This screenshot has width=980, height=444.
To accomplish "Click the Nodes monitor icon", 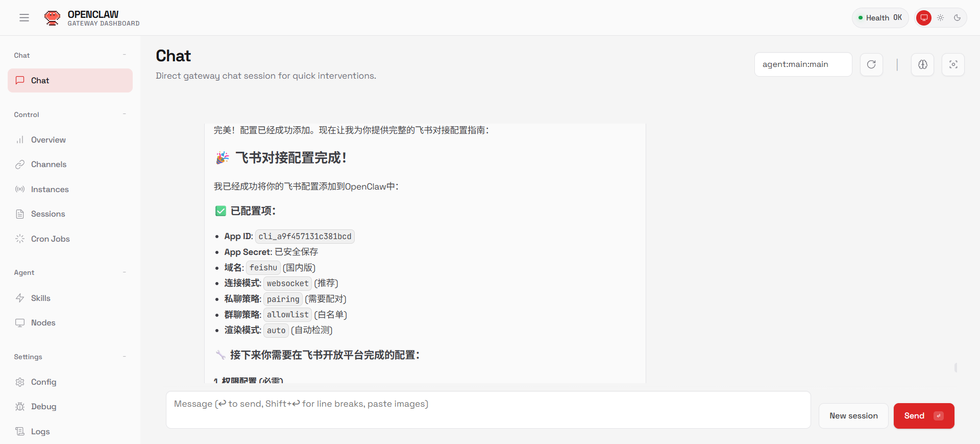I will [20, 323].
